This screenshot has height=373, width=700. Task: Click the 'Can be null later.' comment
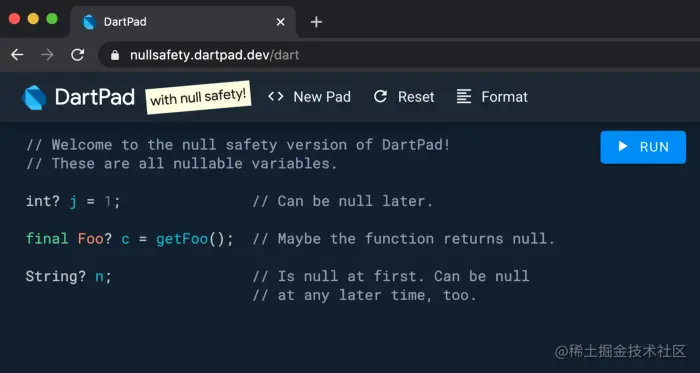(x=343, y=201)
